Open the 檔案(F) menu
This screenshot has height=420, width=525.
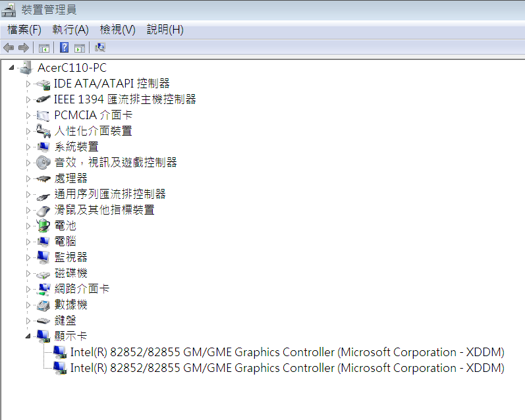[24, 30]
